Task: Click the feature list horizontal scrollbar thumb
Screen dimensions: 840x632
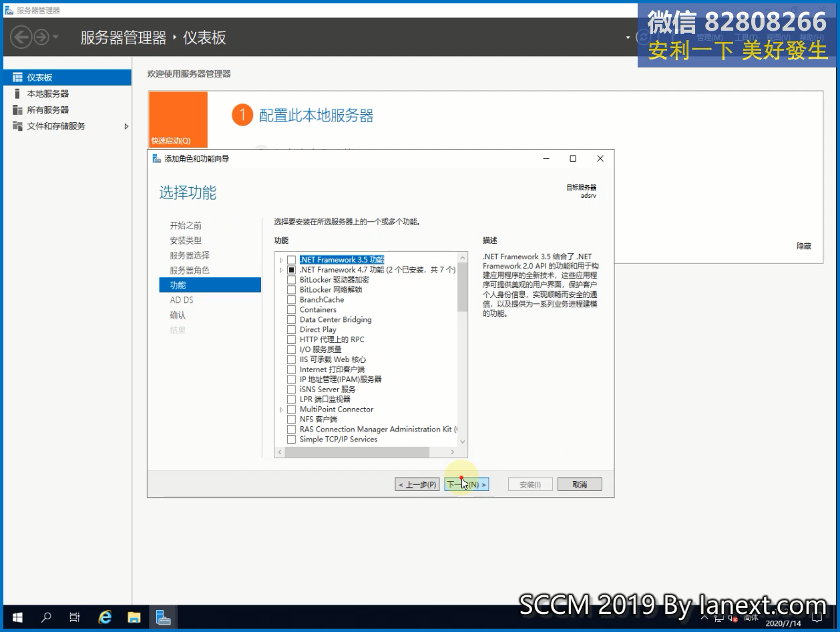Action: [357, 452]
